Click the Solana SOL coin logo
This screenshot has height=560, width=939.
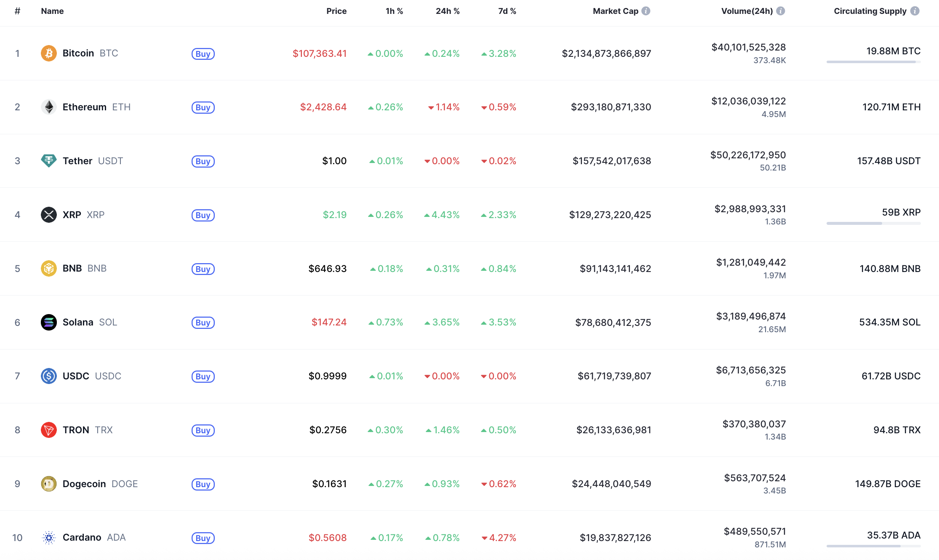point(48,322)
